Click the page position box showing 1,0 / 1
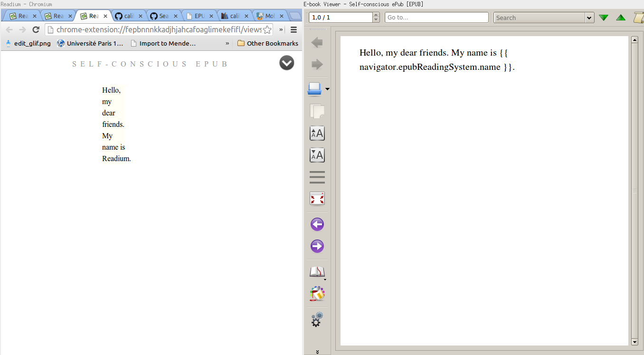Viewport: 644px width, 355px height. click(341, 18)
